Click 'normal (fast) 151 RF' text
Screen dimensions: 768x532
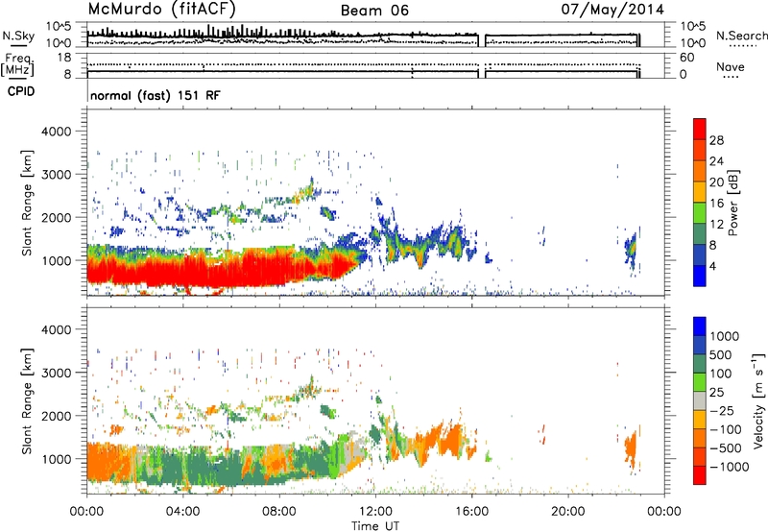[x=156, y=95]
